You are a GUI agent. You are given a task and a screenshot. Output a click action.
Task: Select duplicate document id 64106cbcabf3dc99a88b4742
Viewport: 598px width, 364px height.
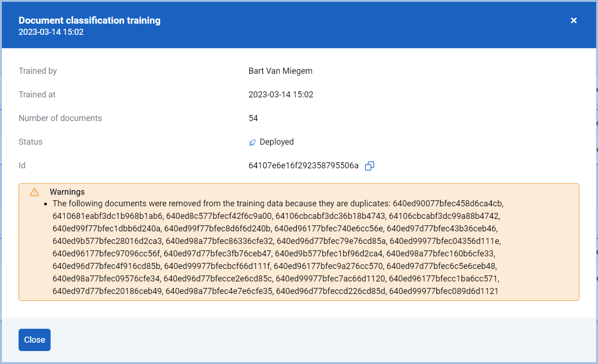tap(443, 216)
